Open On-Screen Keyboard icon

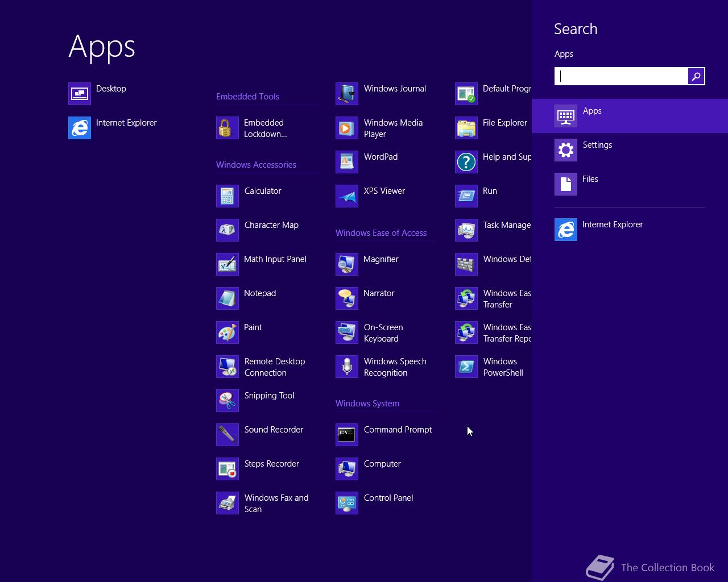(x=347, y=332)
